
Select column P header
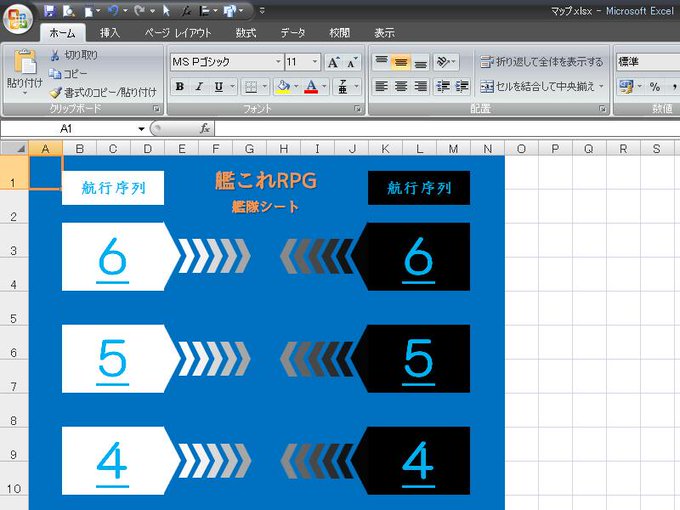(555, 149)
